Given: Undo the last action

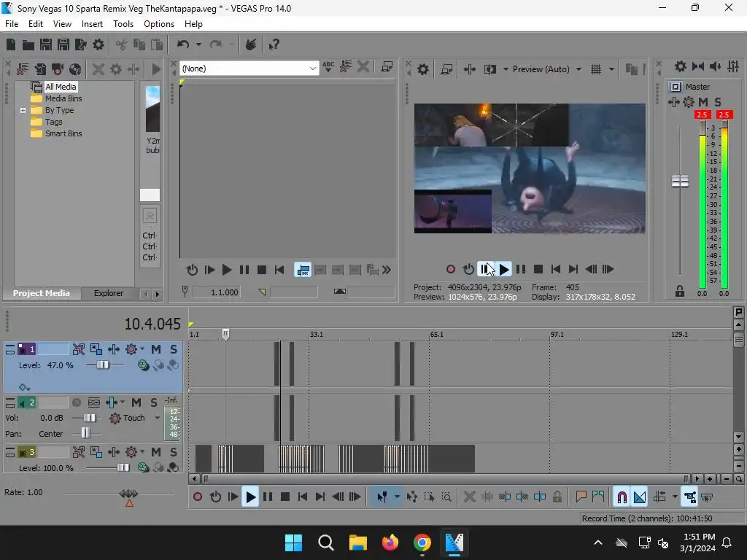Looking at the screenshot, I should (x=183, y=44).
